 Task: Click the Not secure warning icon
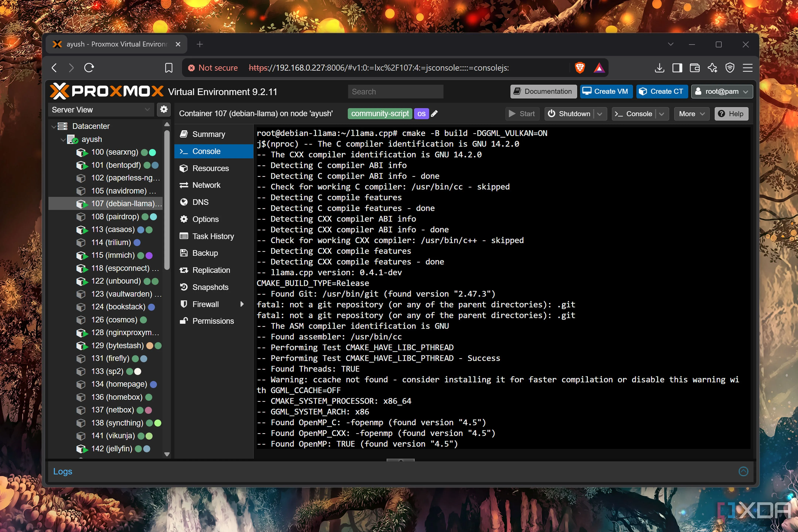pyautogui.click(x=191, y=68)
